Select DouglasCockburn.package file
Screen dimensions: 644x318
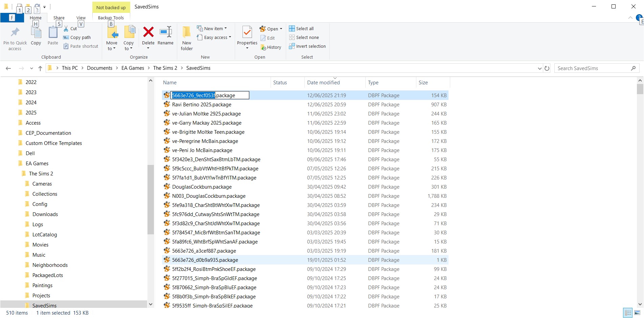click(x=202, y=187)
